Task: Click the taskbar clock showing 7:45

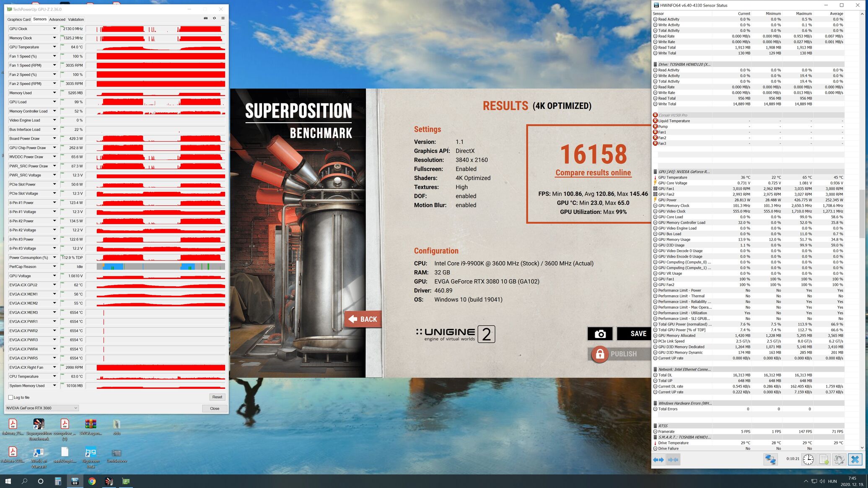Action: [852, 481]
